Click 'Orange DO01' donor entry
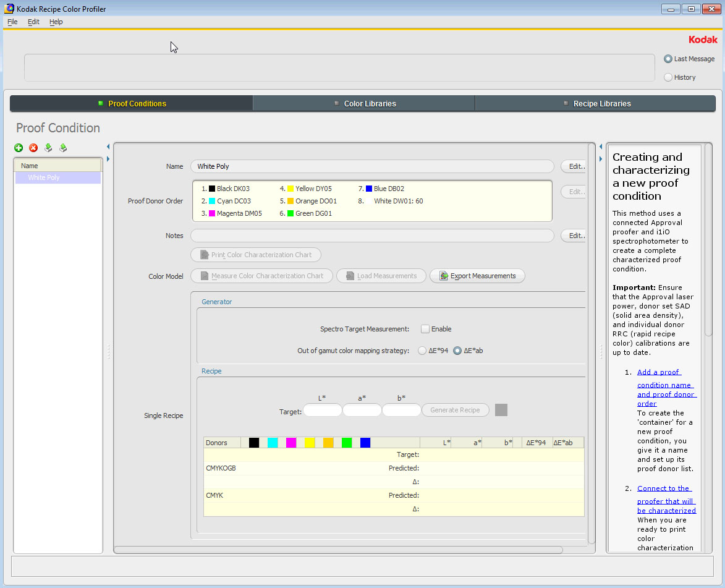 (308, 201)
